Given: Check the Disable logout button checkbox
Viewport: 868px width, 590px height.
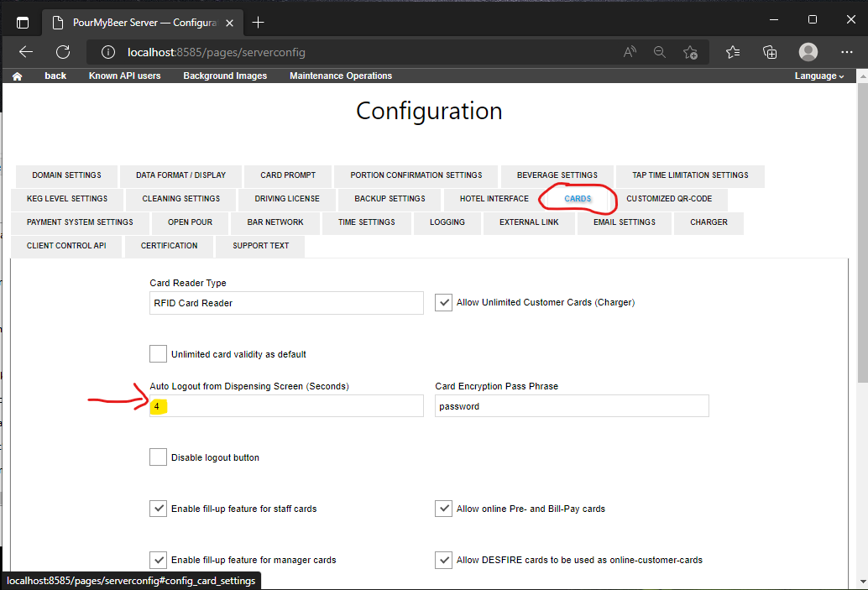Looking at the screenshot, I should [x=159, y=457].
